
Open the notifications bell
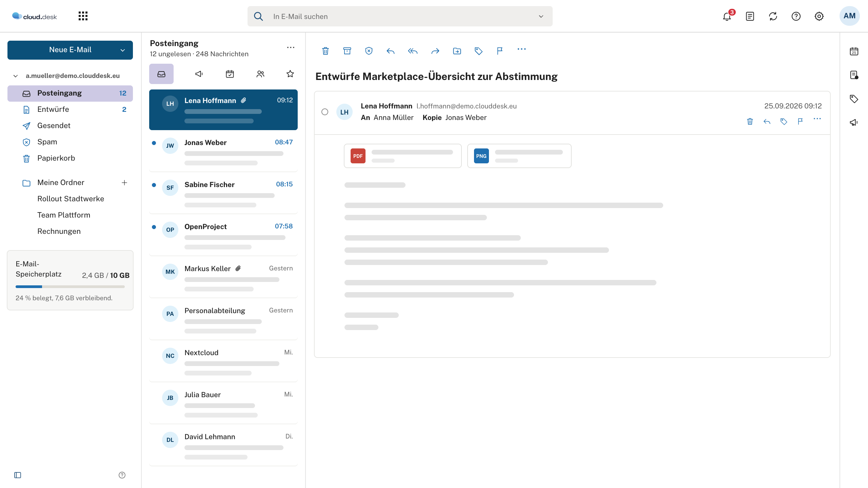(727, 16)
